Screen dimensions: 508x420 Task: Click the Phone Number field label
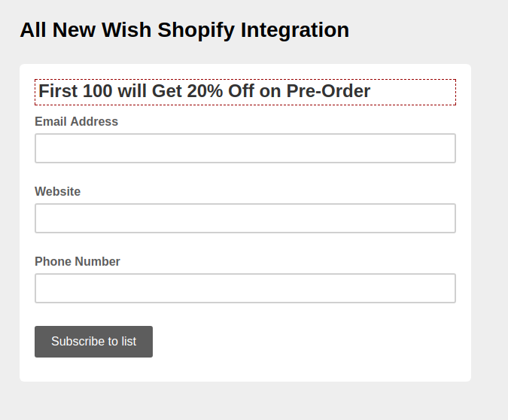77,261
